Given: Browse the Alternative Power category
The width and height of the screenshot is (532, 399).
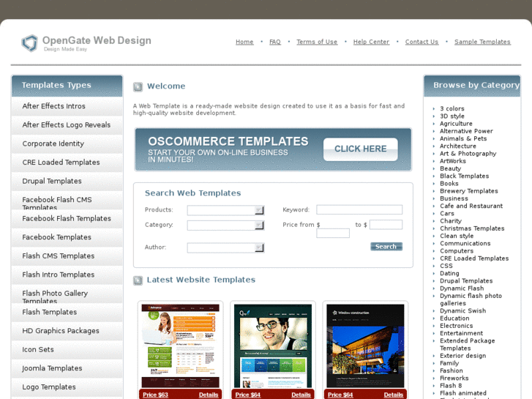Looking at the screenshot, I should click(x=466, y=131).
